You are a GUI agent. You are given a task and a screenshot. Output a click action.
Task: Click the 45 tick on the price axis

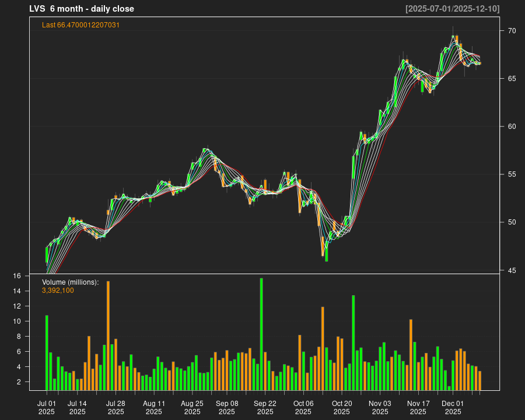(x=510, y=270)
